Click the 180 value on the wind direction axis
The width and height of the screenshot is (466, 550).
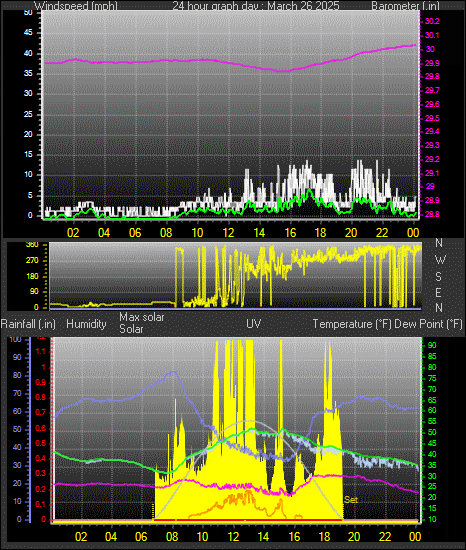coord(32,276)
